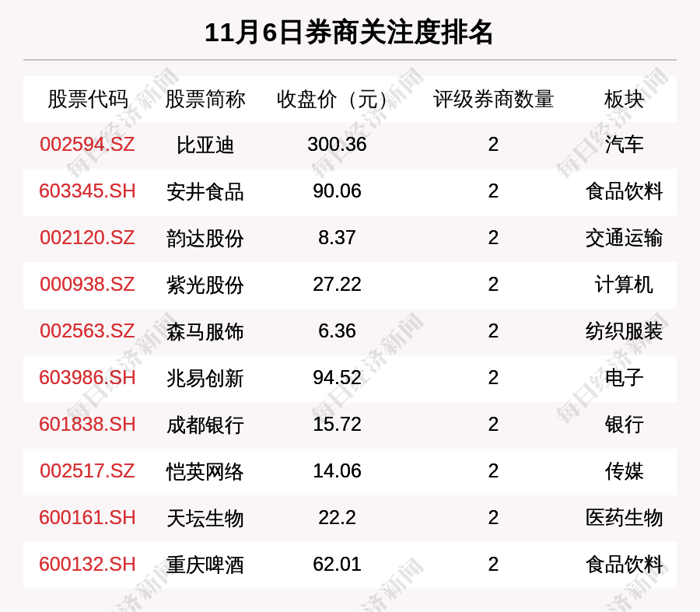The height and width of the screenshot is (612, 700).
Task: Click the closing price 90.06
Action: 337,191
